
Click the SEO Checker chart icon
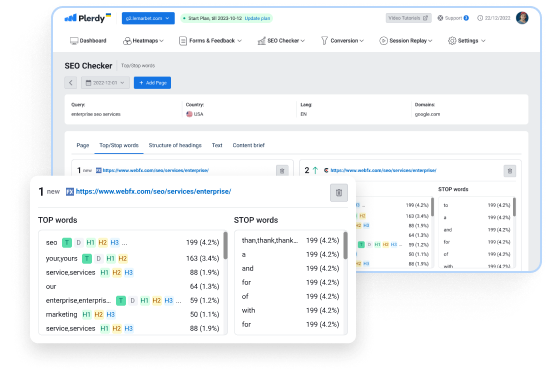tap(262, 41)
